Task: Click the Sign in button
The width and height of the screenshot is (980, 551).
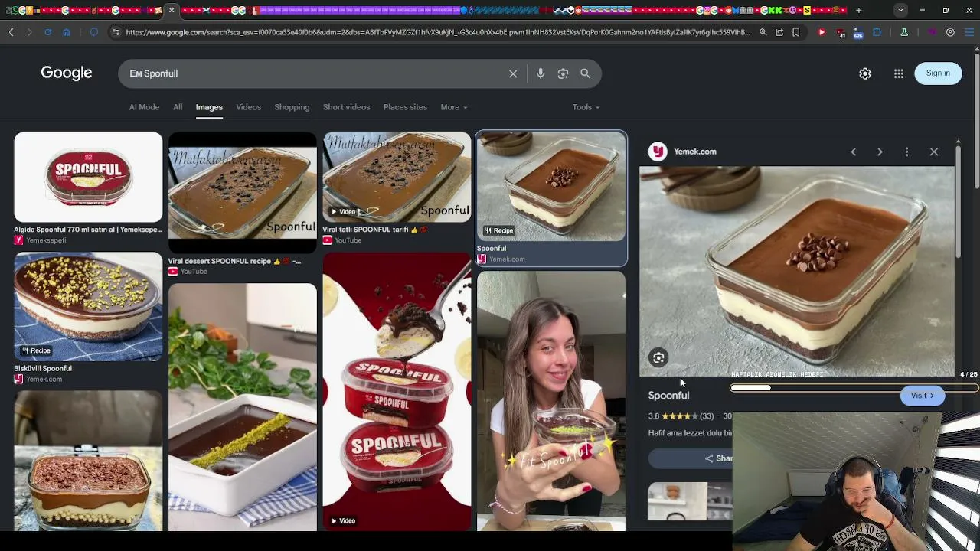Action: 938,73
